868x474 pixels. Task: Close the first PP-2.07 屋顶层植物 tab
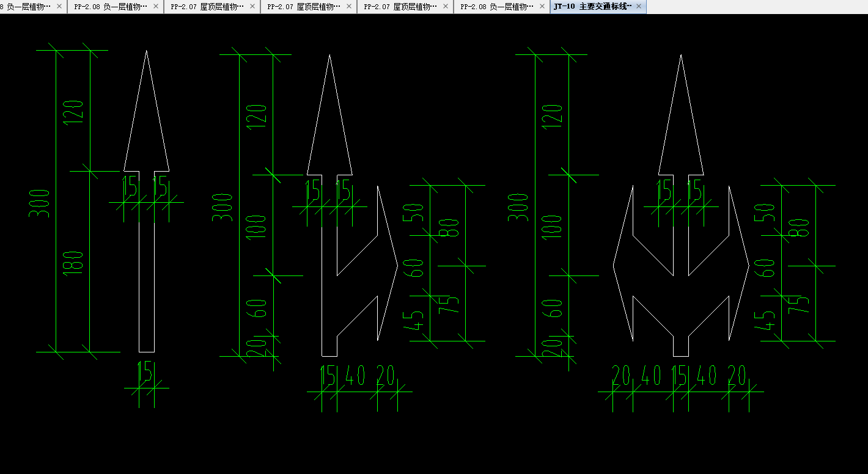coord(252,6)
